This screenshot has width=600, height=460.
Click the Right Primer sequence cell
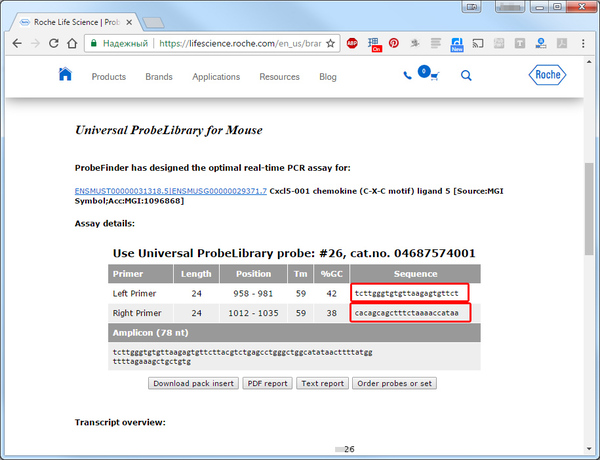410,313
